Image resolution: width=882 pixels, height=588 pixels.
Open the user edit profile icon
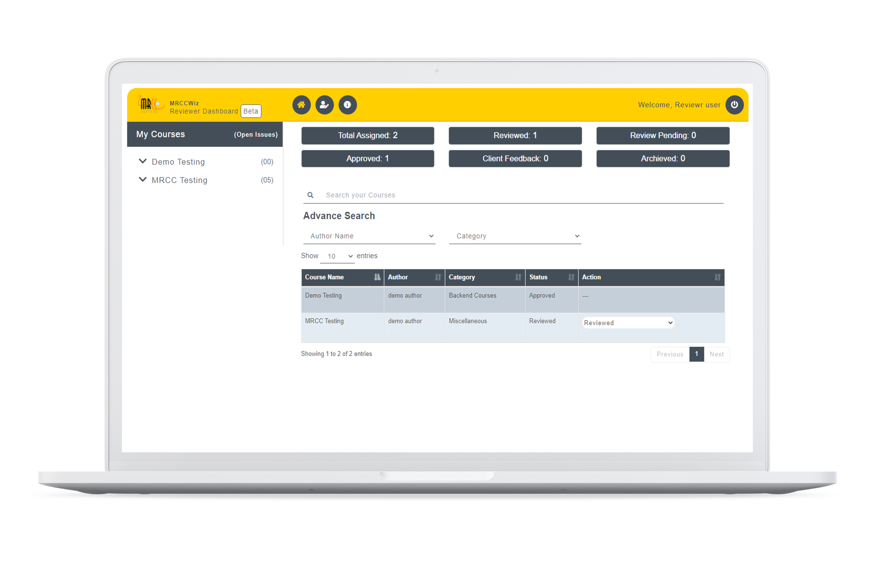pyautogui.click(x=324, y=105)
